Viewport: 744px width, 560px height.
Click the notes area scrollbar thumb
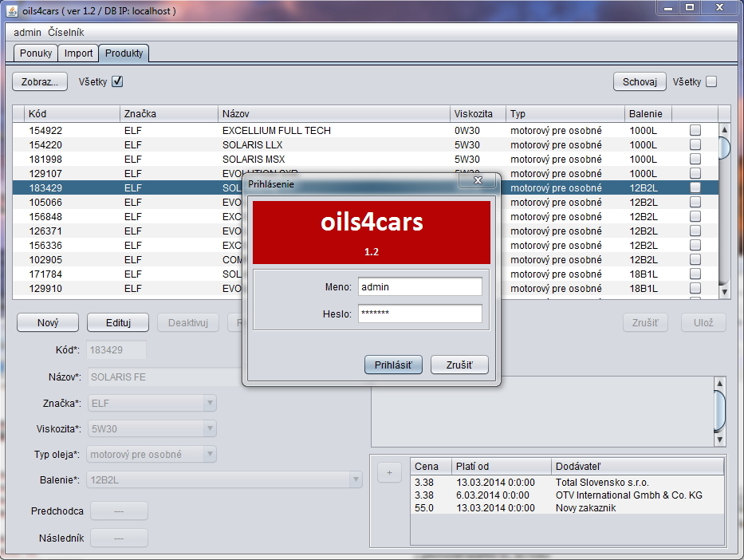click(719, 412)
